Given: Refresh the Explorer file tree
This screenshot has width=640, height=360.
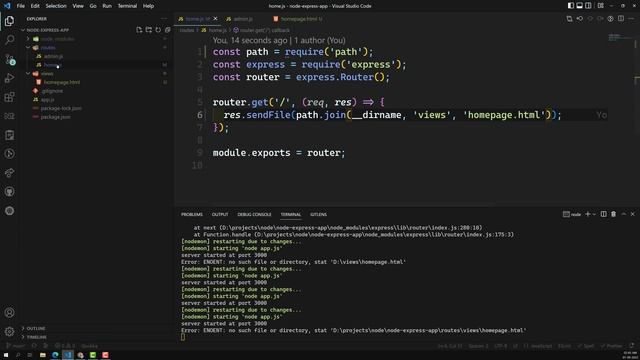Looking at the screenshot, I should [158, 30].
